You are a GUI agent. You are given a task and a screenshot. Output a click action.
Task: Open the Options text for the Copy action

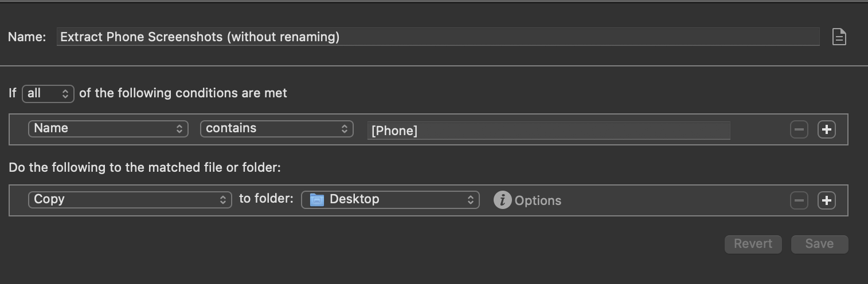538,200
